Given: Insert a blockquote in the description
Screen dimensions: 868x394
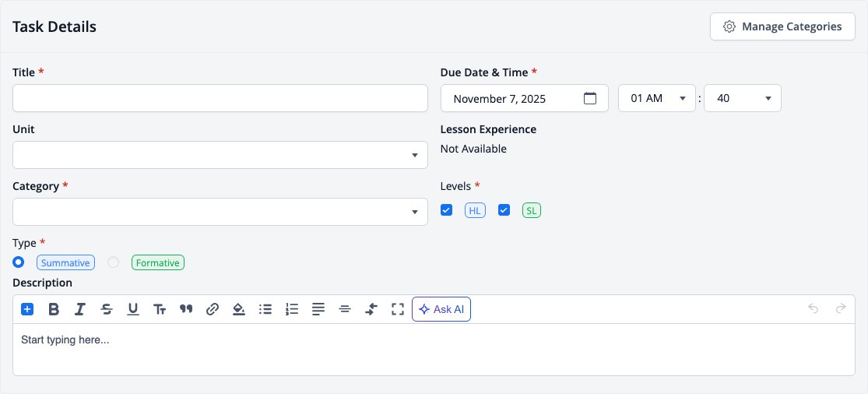Looking at the screenshot, I should (186, 309).
